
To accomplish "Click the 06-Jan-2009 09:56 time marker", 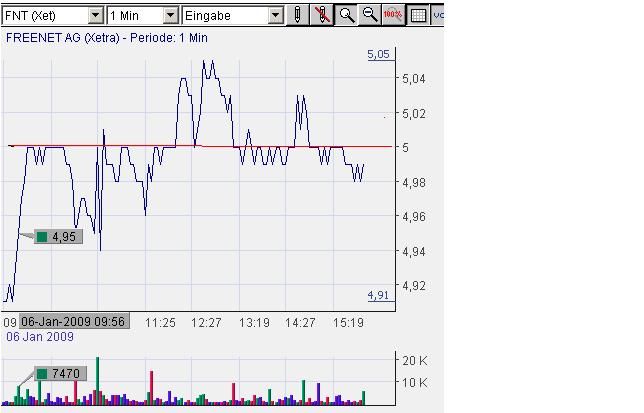I will [x=73, y=321].
